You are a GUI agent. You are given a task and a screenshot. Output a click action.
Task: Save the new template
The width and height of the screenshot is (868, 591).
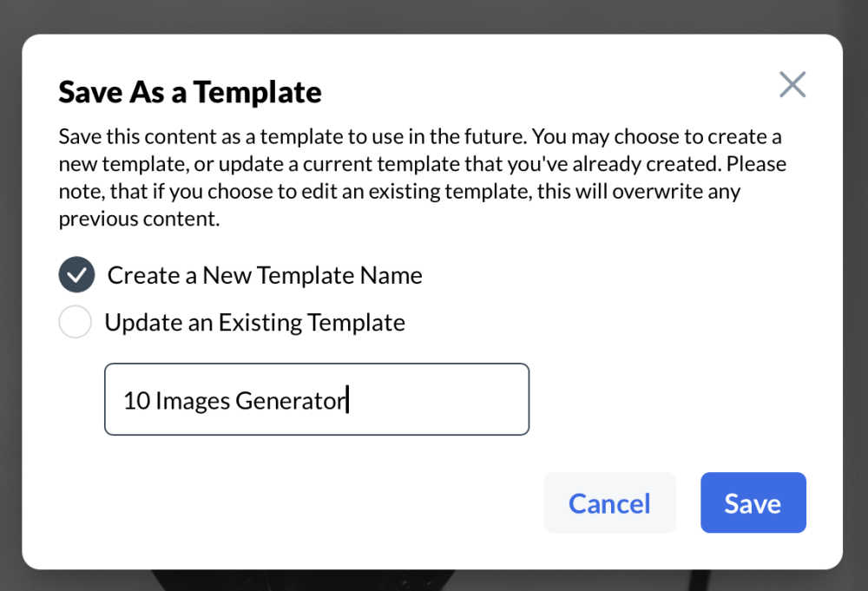pos(753,503)
